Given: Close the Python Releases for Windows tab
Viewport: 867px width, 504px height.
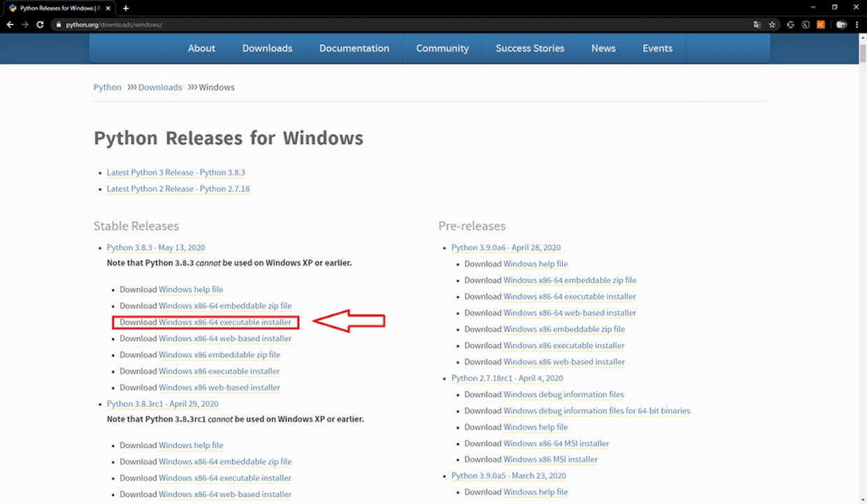Looking at the screenshot, I should click(110, 8).
